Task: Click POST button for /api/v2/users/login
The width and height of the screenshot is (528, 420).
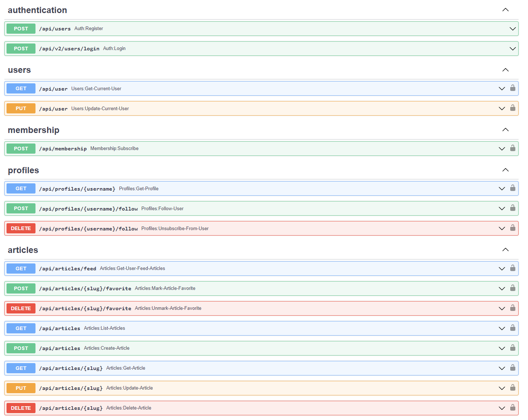Action: [x=21, y=49]
